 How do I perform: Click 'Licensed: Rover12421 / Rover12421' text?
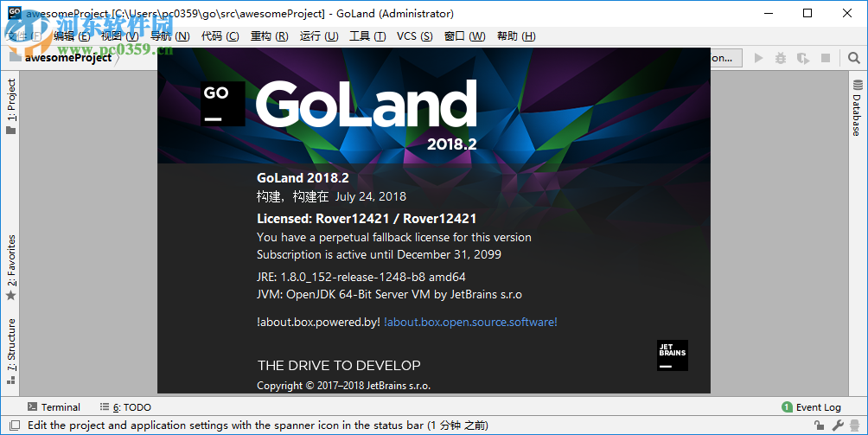[x=367, y=219]
